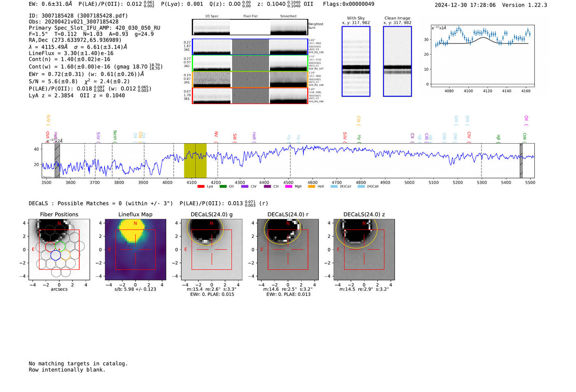Open the DECaLS(24.0) z image
The image size is (576, 392).
pyautogui.click(x=364, y=249)
